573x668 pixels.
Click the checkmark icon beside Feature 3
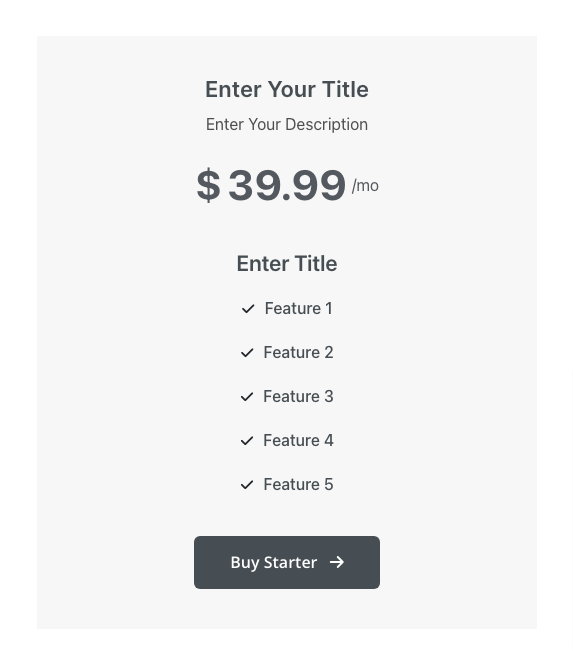pyautogui.click(x=247, y=397)
